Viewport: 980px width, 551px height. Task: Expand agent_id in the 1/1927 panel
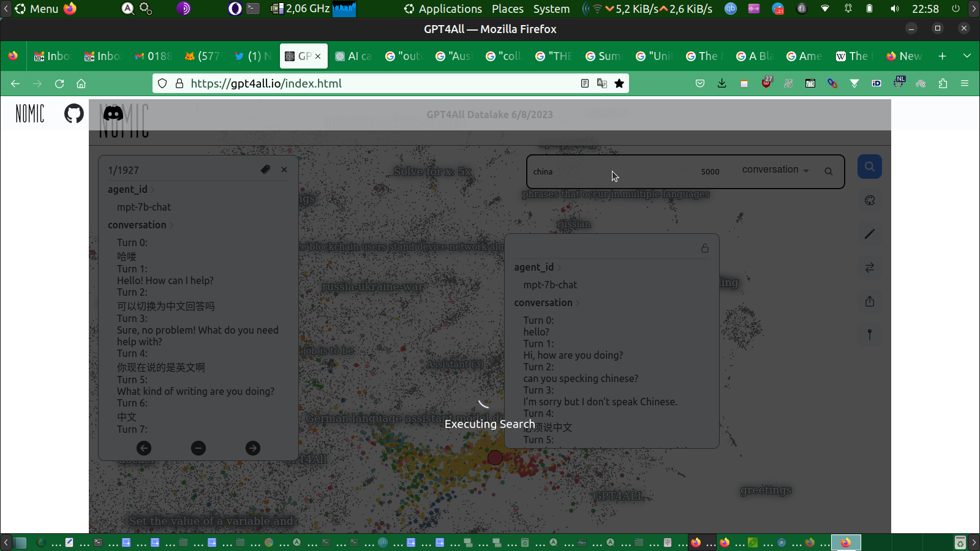[x=130, y=189]
